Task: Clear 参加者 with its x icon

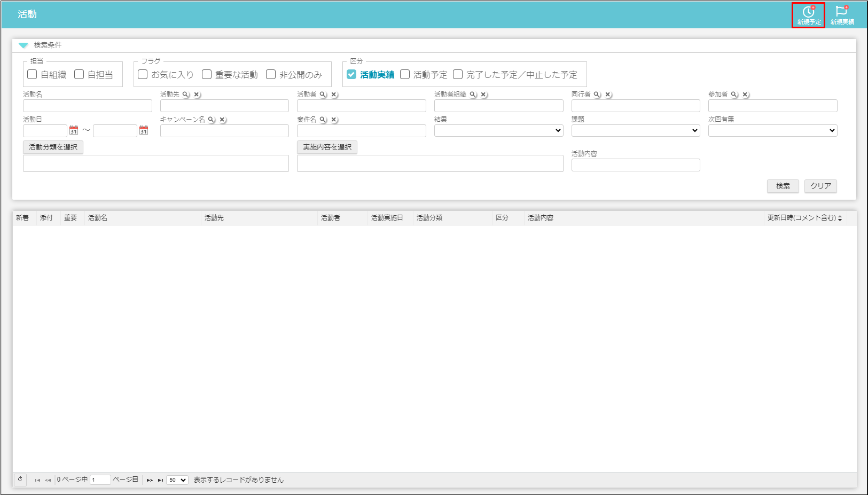Action: tap(745, 95)
